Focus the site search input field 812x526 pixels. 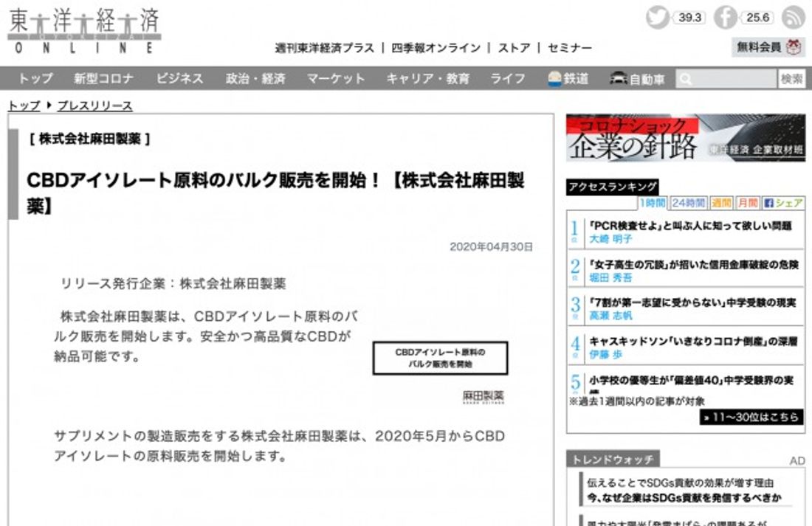(726, 79)
